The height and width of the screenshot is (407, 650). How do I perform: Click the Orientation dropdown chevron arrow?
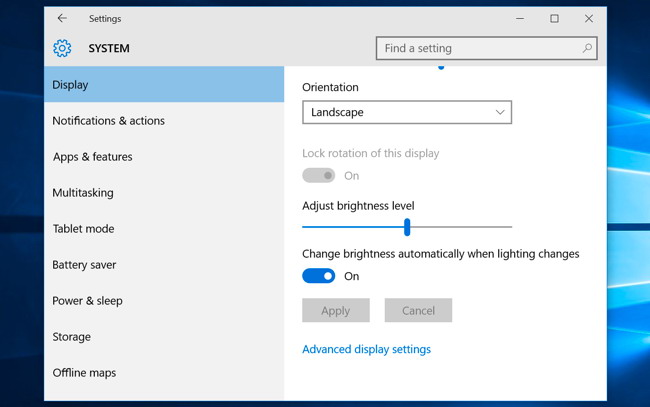click(x=500, y=112)
